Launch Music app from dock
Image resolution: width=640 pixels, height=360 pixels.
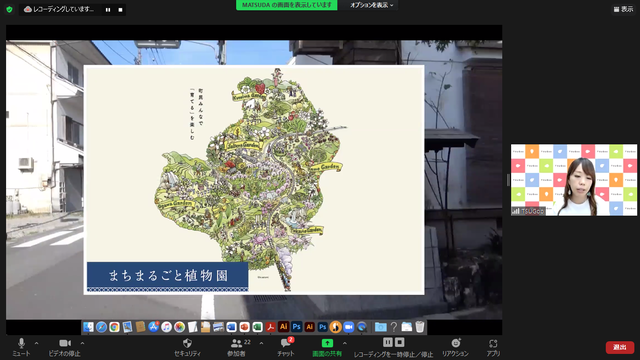166,327
